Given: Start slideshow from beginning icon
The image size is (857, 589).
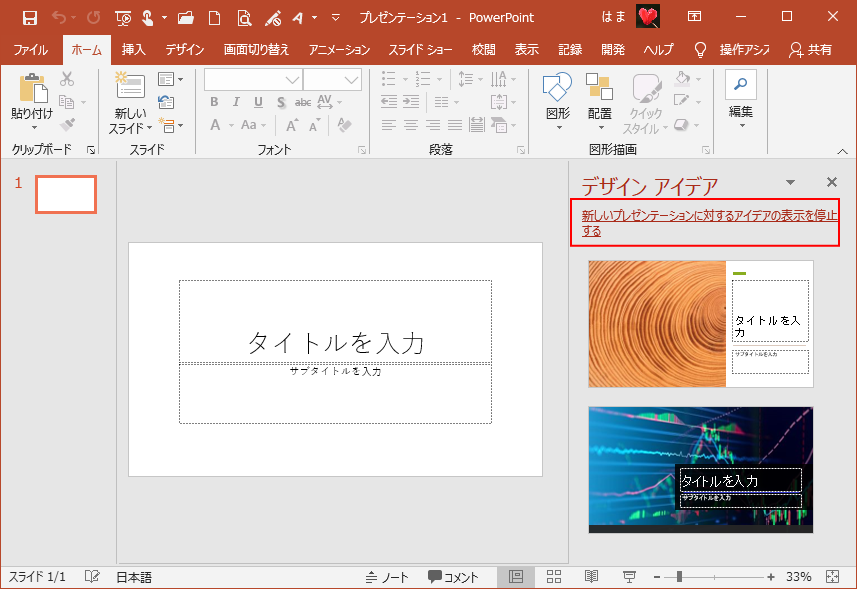Looking at the screenshot, I should [123, 18].
